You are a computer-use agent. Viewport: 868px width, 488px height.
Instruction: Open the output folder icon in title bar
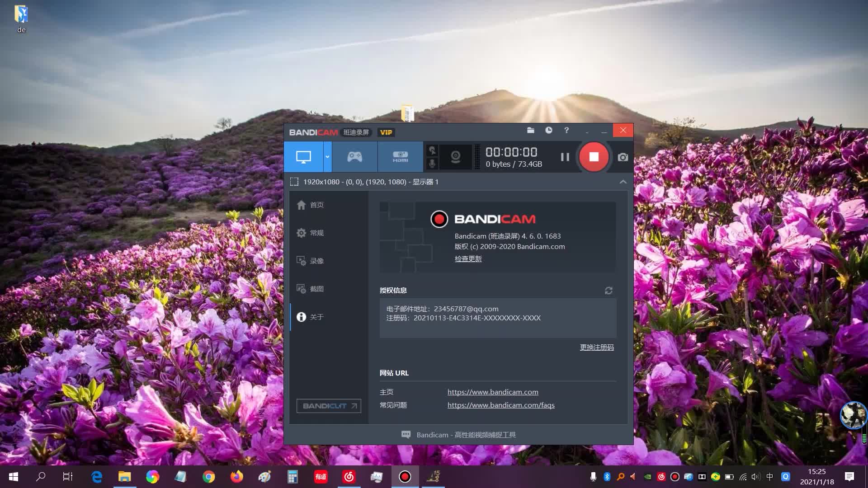point(531,130)
